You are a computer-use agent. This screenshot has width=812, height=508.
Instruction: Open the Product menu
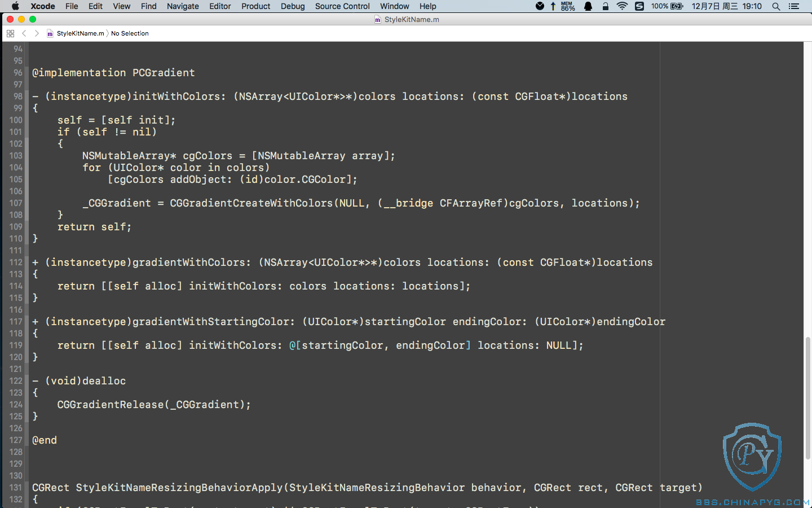pyautogui.click(x=256, y=6)
